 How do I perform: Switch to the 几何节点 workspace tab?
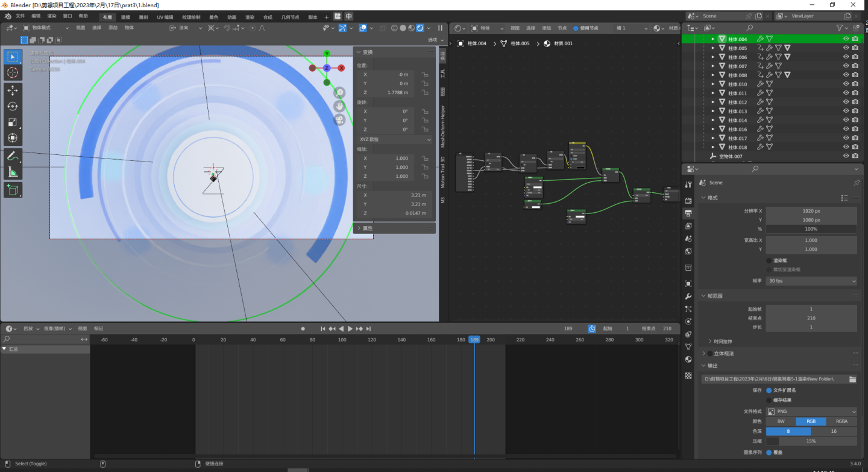click(291, 17)
